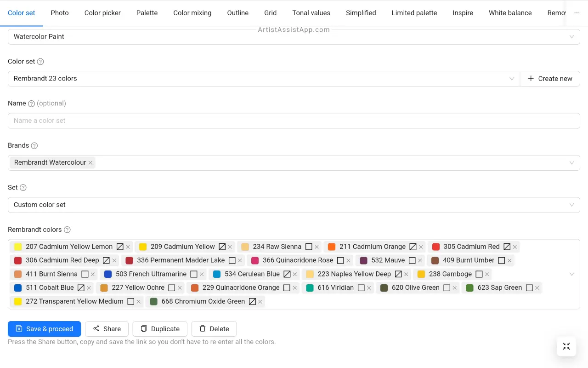The height and width of the screenshot is (368, 588).
Task: Remove 223 Naples Yellow Deep tag
Action: (x=406, y=274)
